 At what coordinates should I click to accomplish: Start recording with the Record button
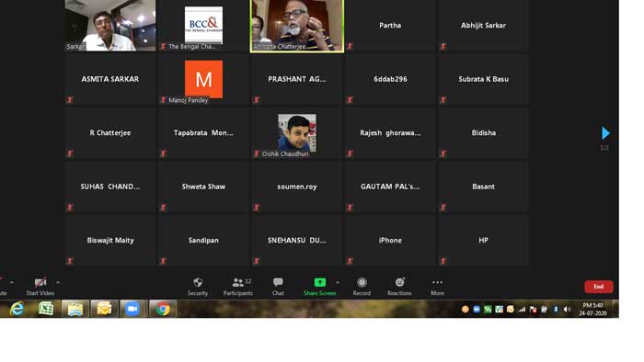click(362, 286)
